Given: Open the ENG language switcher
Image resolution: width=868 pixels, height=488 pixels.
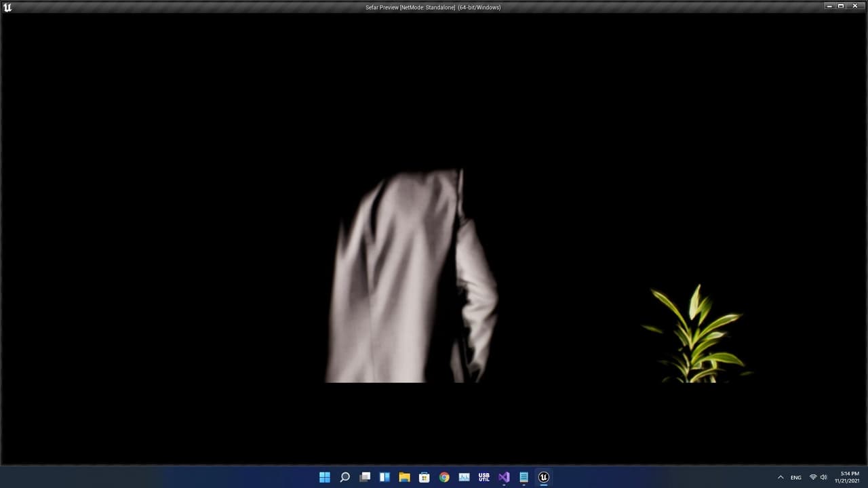Looking at the screenshot, I should coord(796,477).
